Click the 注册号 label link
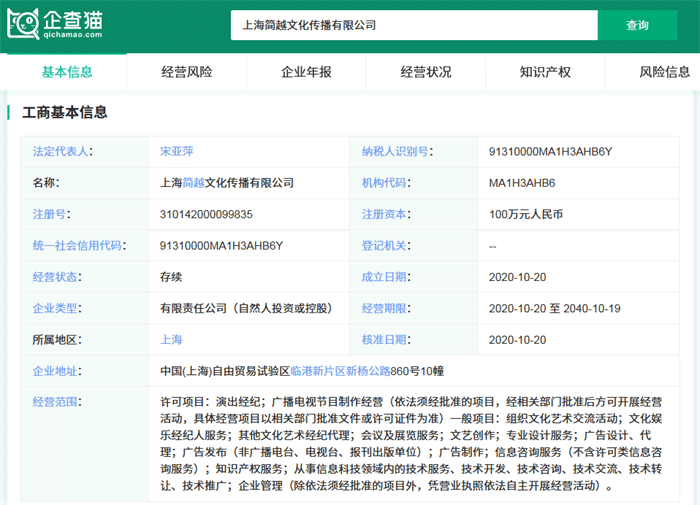This screenshot has width=700, height=505. coord(49,214)
